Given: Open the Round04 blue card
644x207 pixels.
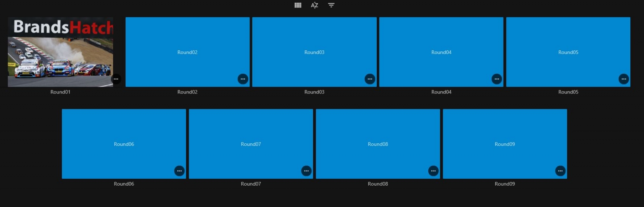Looking at the screenshot, I should 441,52.
